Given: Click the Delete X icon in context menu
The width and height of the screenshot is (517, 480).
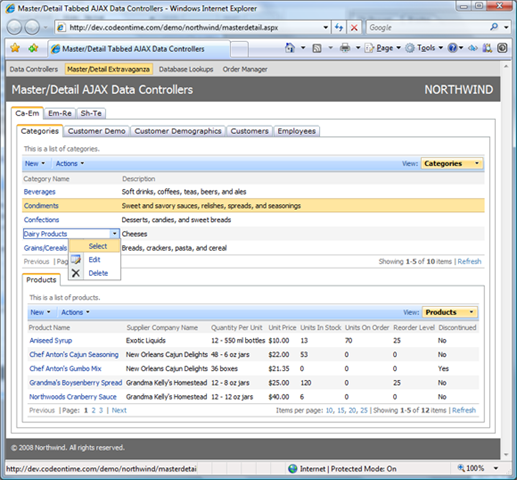Looking at the screenshot, I should point(76,273).
